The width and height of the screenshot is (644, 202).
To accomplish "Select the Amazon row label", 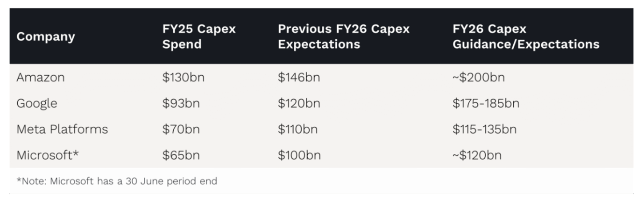I will point(41,78).
